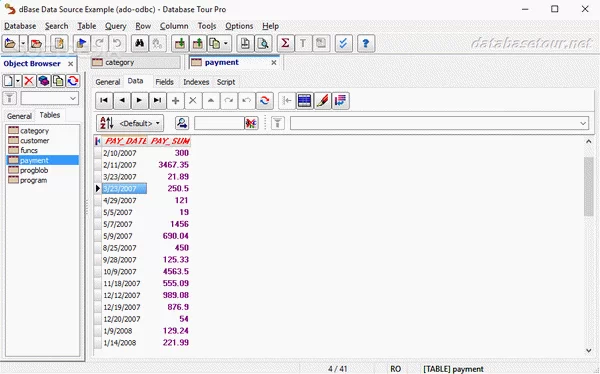Click the open database folder icon

10,43
